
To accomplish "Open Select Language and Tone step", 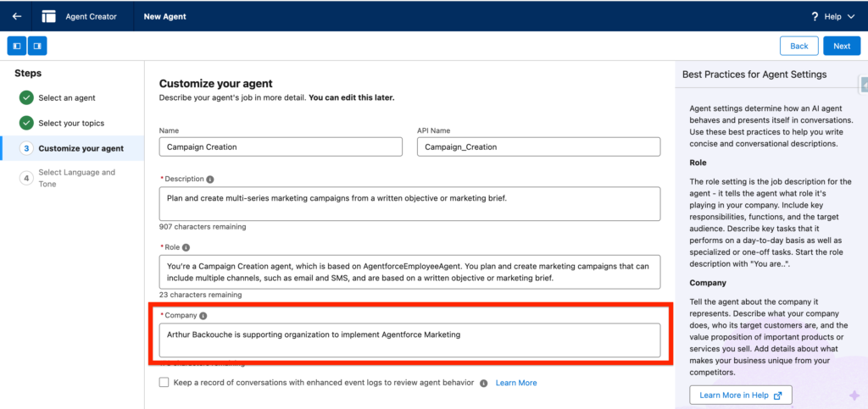I will (x=76, y=178).
